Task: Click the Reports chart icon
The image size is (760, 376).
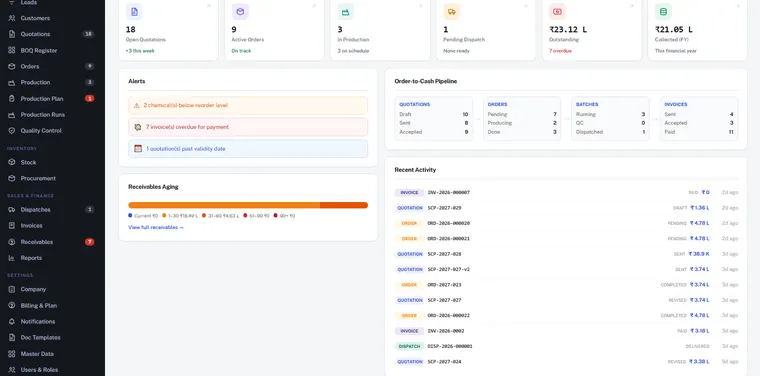Action: (x=12, y=258)
